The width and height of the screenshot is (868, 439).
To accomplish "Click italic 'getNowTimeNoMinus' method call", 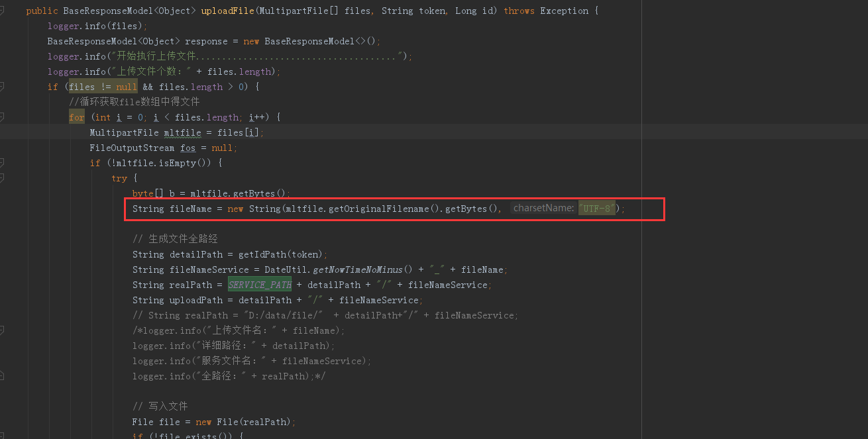I will pos(357,269).
